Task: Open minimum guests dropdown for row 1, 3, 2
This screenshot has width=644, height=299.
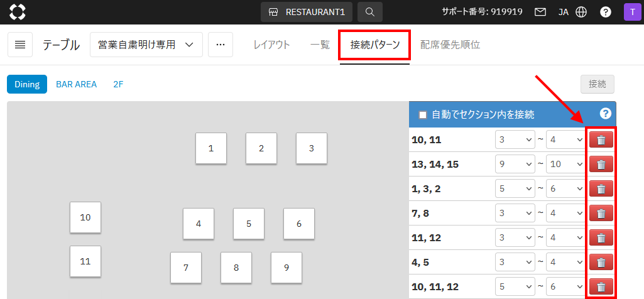Action: (515, 188)
